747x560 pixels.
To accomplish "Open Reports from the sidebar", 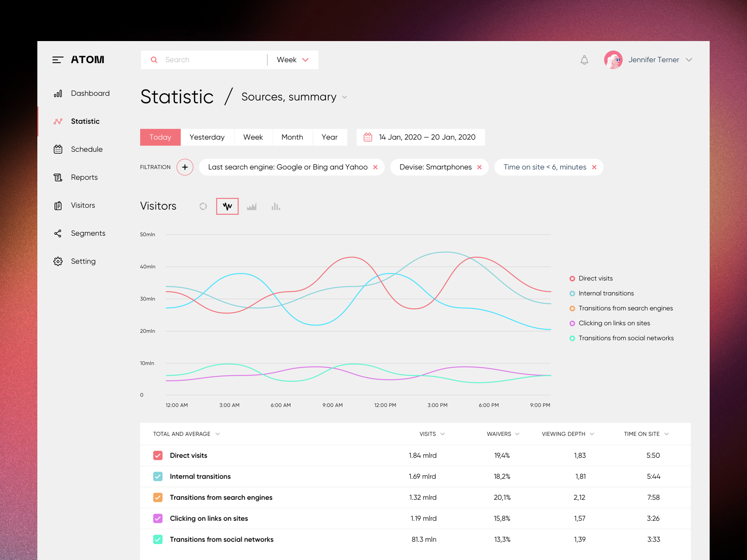I will click(84, 177).
